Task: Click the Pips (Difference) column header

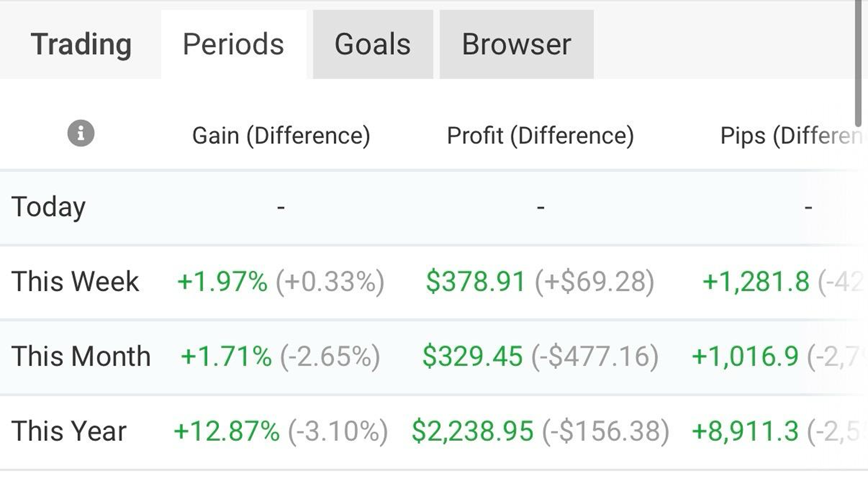Action: point(792,136)
